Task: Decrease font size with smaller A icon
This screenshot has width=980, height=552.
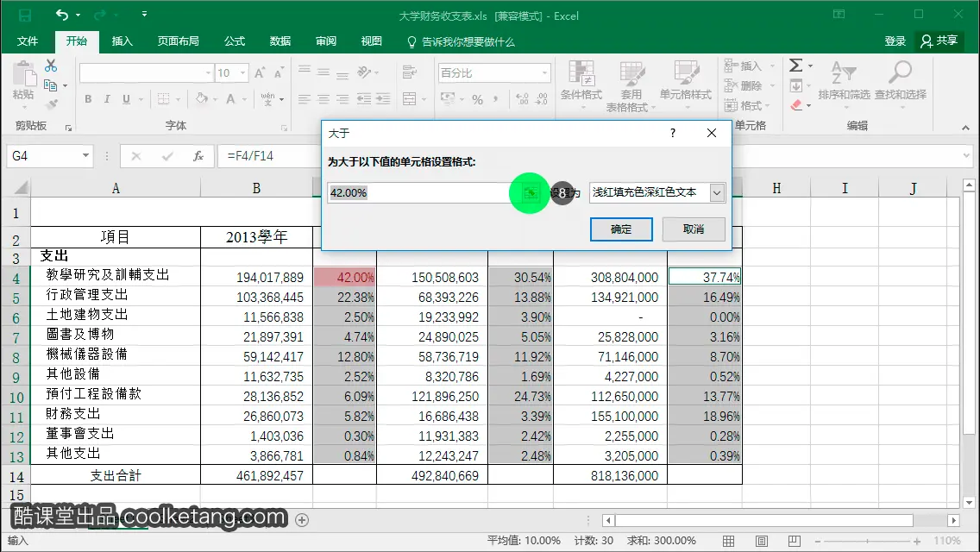Action: [279, 73]
